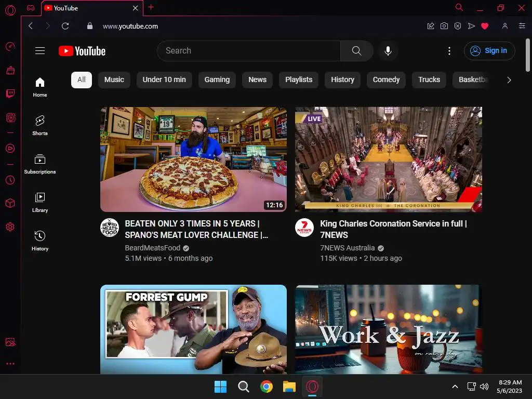Image resolution: width=532 pixels, height=399 pixels.
Task: Open the Opera account profile icon
Action: click(x=505, y=26)
